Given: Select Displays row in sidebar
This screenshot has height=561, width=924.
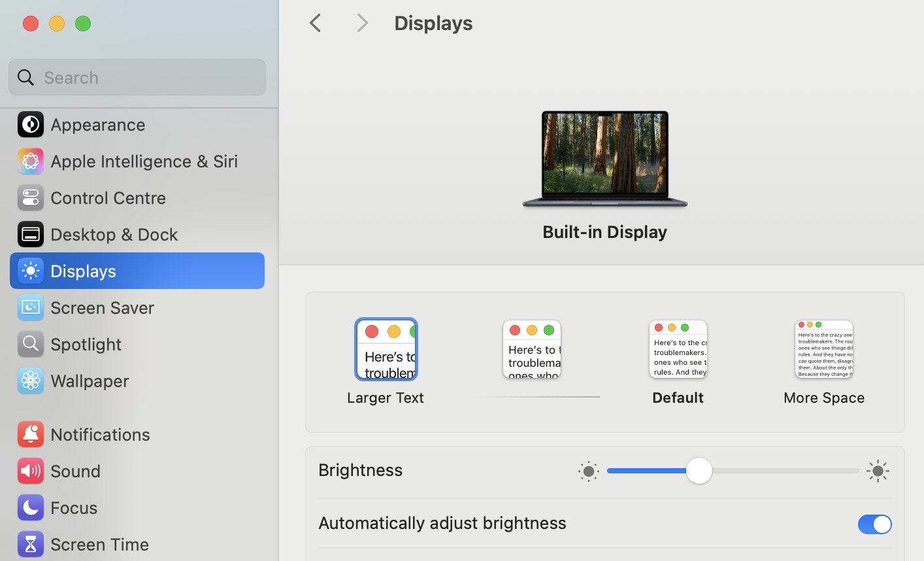Looking at the screenshot, I should point(137,271).
